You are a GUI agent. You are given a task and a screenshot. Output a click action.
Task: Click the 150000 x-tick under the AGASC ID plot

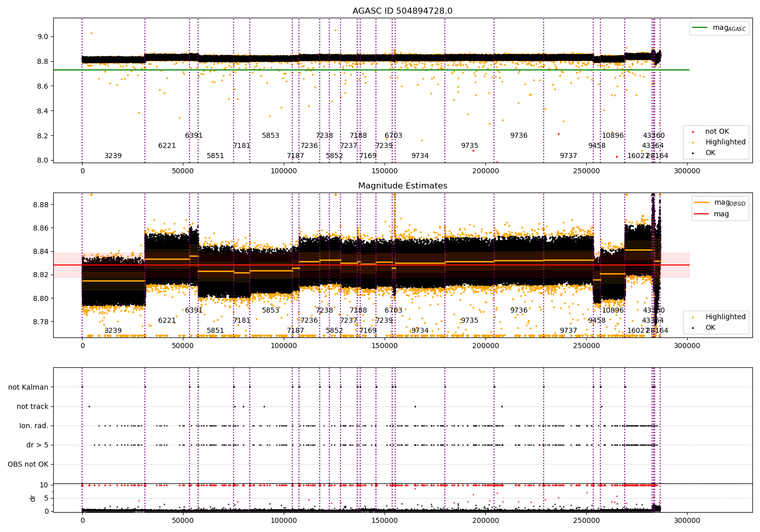coord(385,171)
